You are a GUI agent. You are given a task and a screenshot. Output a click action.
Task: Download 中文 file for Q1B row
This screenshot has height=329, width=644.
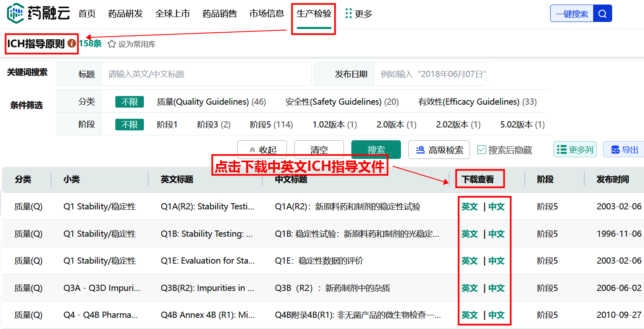click(x=496, y=234)
